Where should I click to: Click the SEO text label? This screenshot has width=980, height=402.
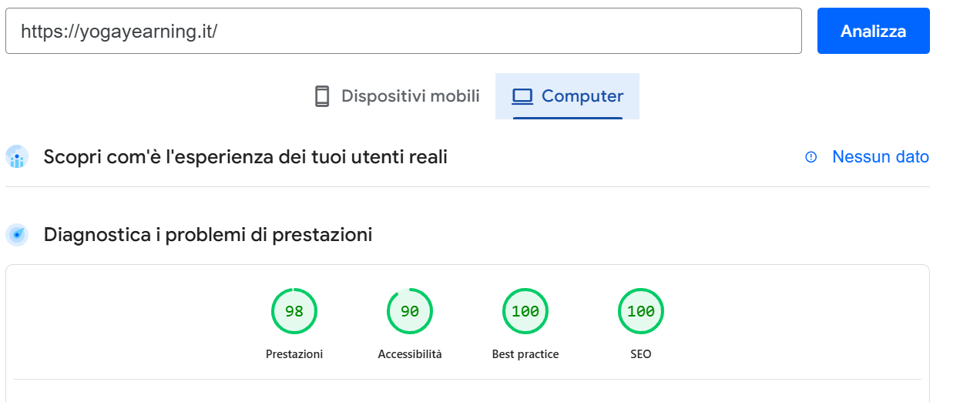[x=641, y=354]
